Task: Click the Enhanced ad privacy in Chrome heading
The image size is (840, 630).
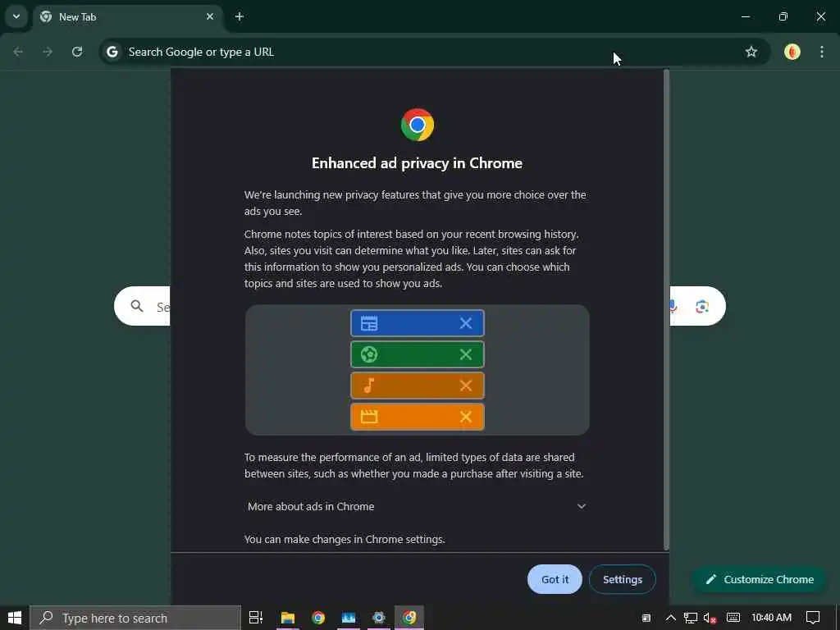Action: [417, 163]
